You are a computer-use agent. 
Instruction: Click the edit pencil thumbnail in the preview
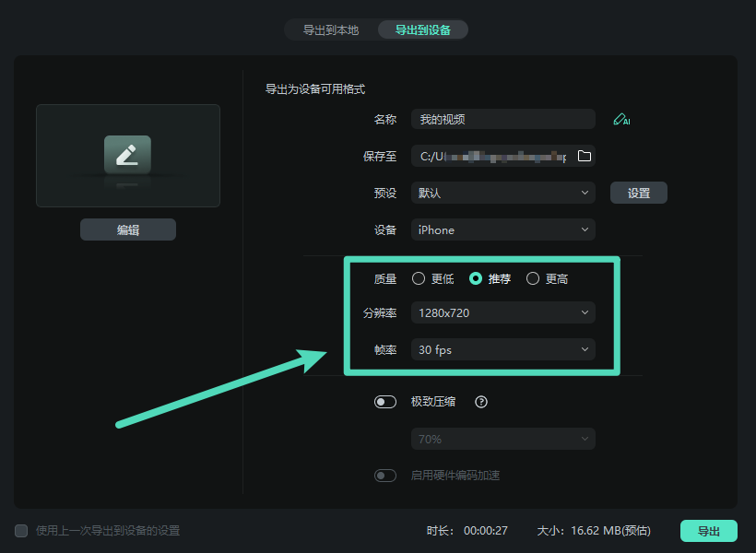pos(127,155)
